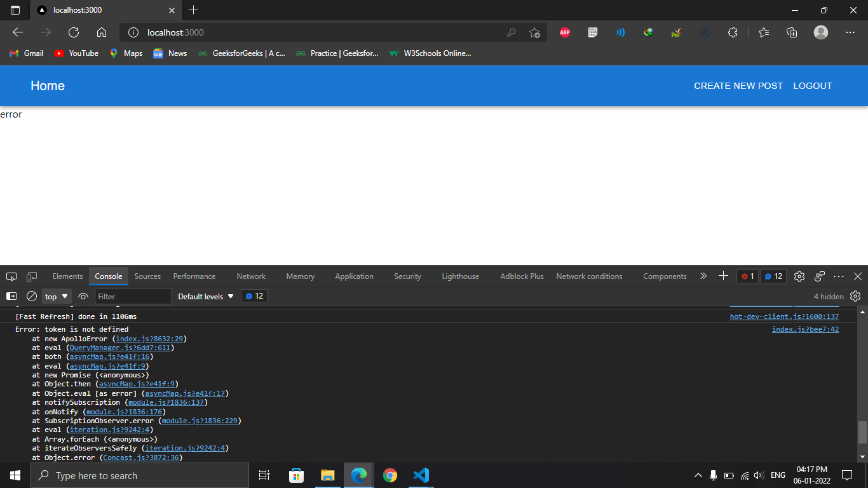Open a new browser tab
This screenshot has height=488, width=868.
tap(194, 10)
